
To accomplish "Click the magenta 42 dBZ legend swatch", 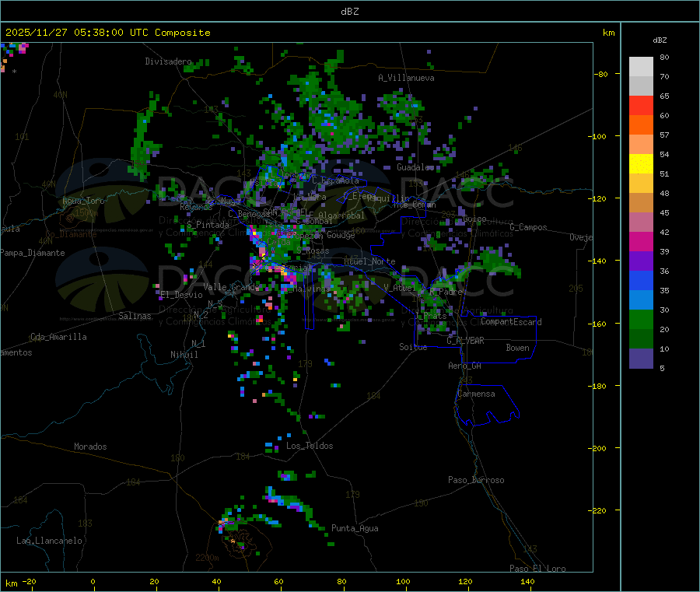I will (x=641, y=242).
